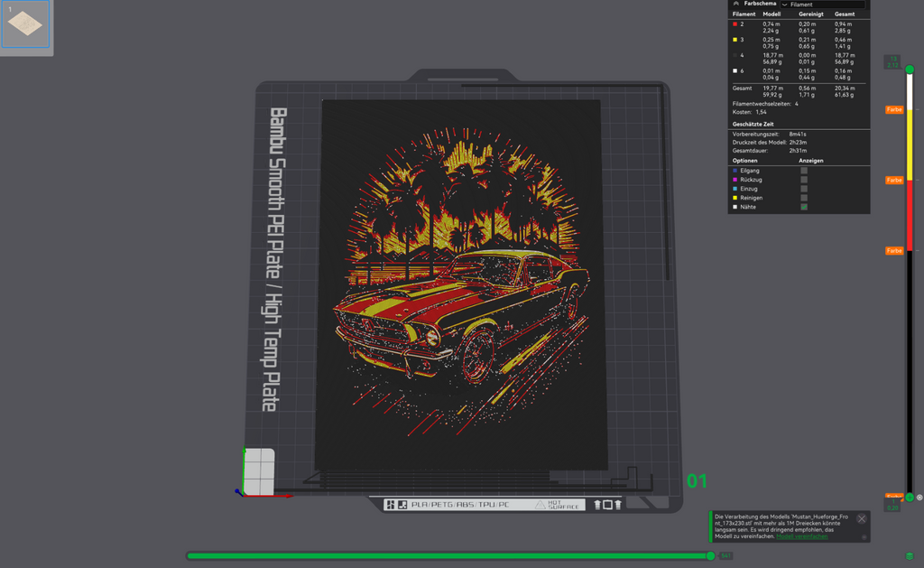
Task: Click the top layer slider handle
Action: pos(910,70)
